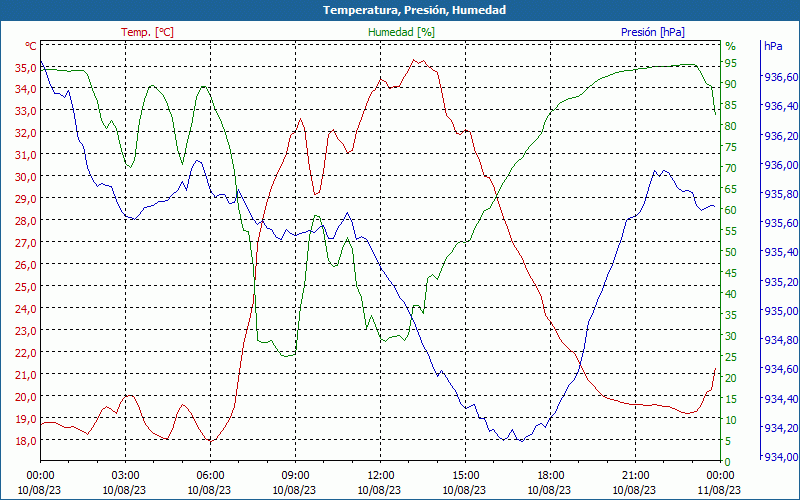800x500 pixels.
Task: Click the '934,40' pressure axis value
Action: 780,398
